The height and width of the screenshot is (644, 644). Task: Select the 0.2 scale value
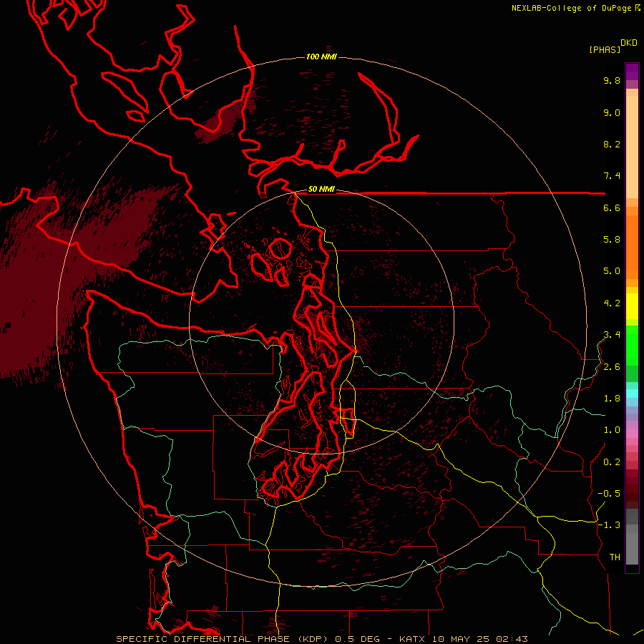(x=612, y=462)
